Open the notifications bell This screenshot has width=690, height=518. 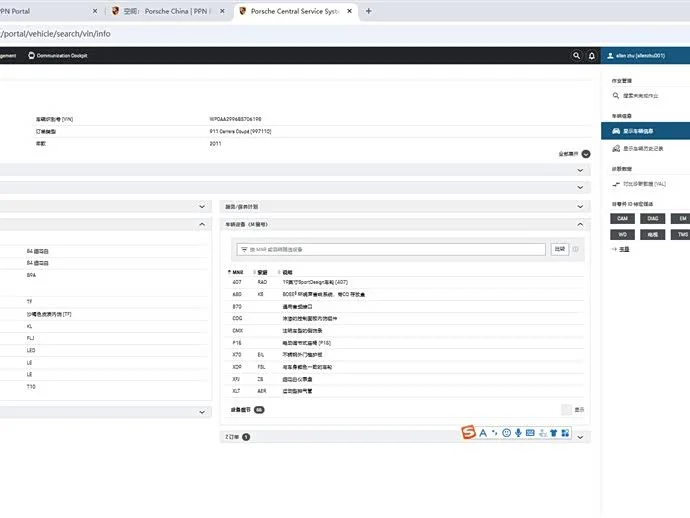click(591, 55)
